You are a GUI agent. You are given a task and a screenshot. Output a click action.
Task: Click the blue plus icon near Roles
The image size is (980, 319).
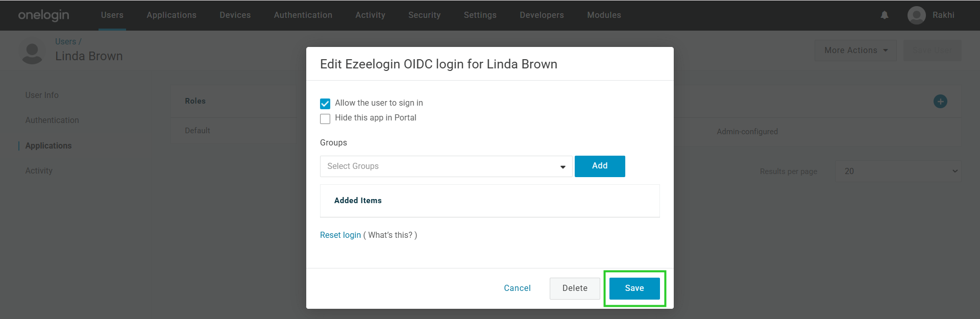(940, 102)
